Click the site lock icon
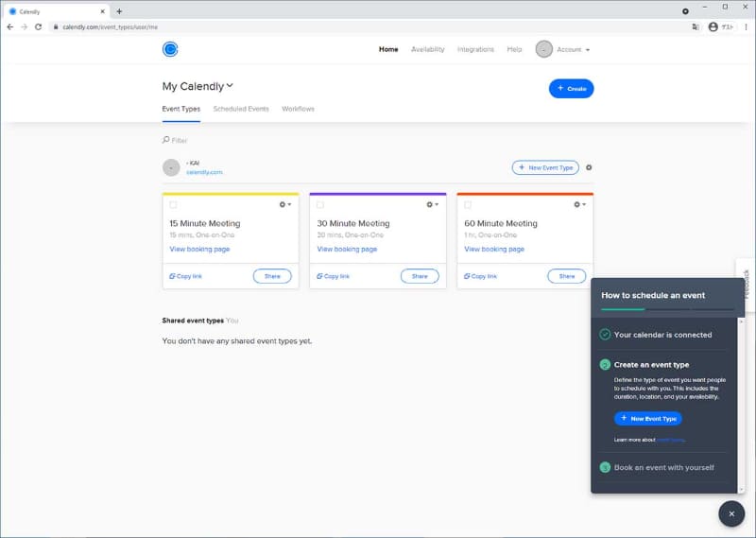756x538 pixels. pyautogui.click(x=56, y=27)
